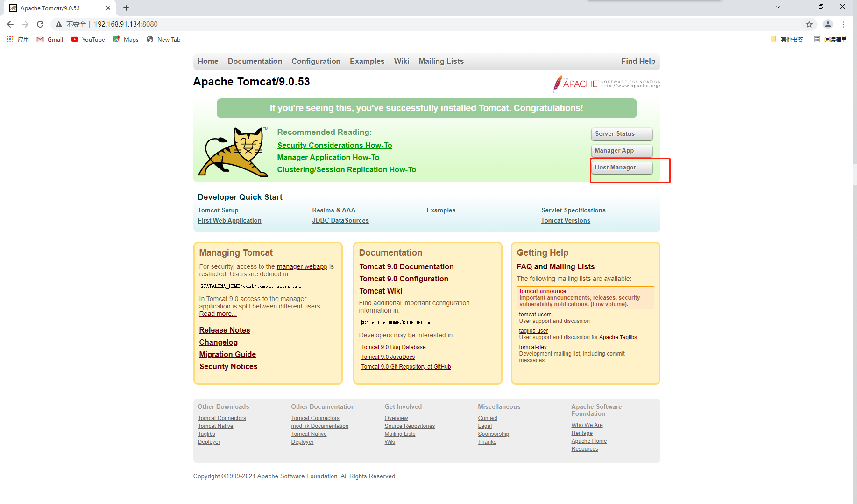This screenshot has height=504, width=857.
Task: Open the Home menu item
Action: click(208, 62)
